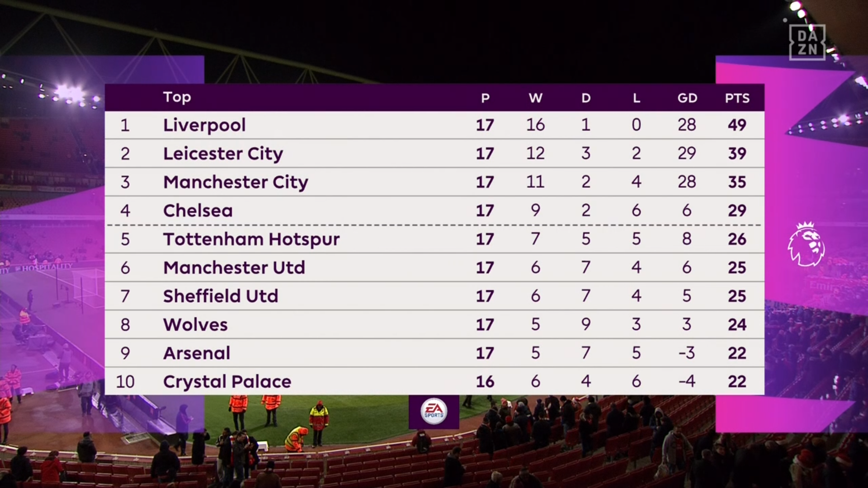Click the Manchester City team name
868x488 pixels.
tap(236, 182)
